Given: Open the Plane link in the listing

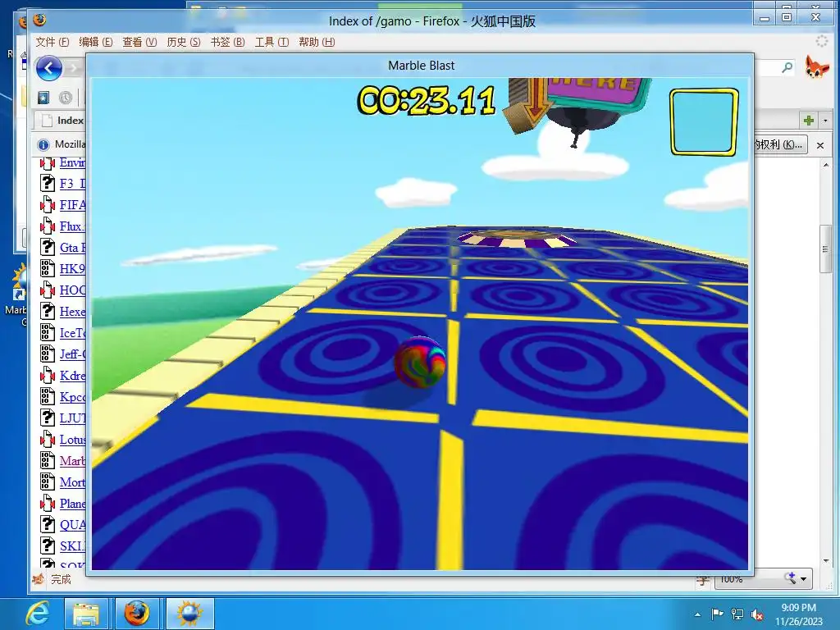Looking at the screenshot, I should [x=72, y=504].
